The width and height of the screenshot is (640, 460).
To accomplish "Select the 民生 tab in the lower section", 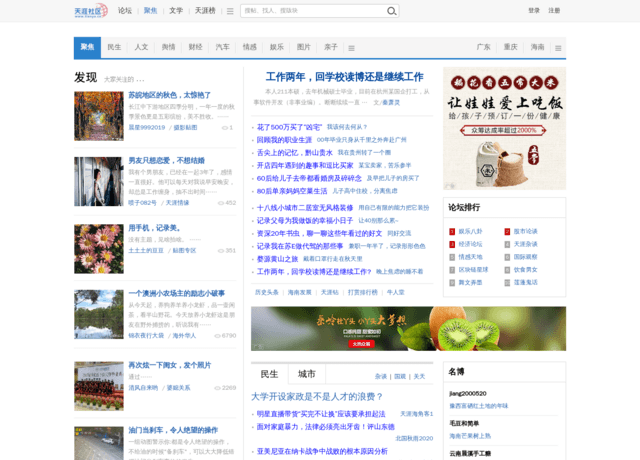I will (x=269, y=374).
